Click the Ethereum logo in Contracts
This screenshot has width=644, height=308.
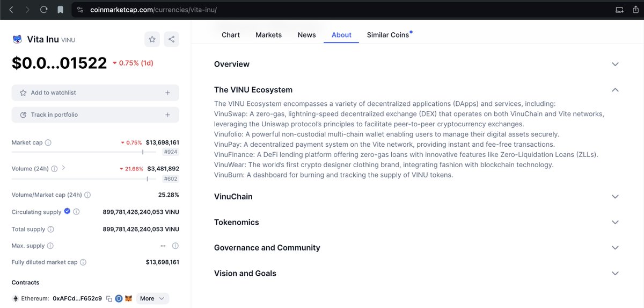coord(15,298)
